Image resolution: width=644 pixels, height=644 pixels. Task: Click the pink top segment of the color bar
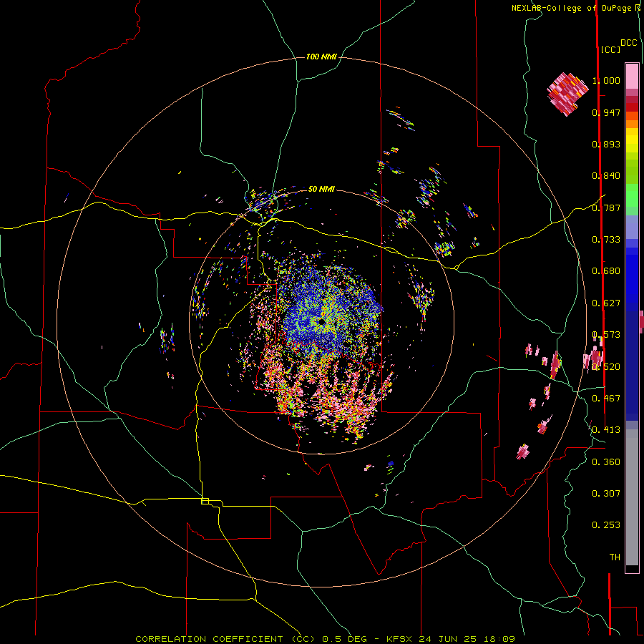point(632,76)
